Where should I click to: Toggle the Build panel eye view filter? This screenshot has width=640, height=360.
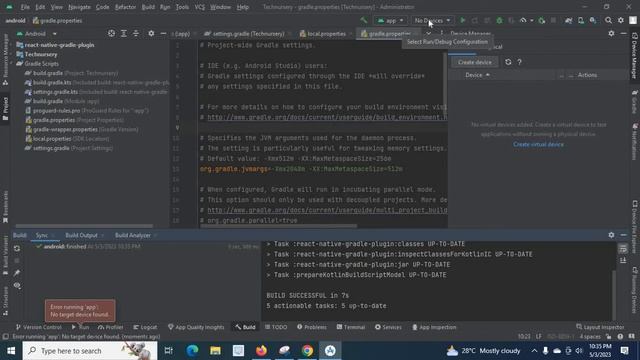[x=17, y=286]
